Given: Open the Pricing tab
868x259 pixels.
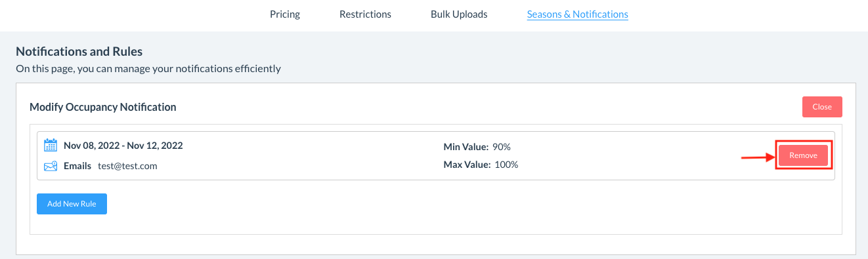Looking at the screenshot, I should point(285,14).
